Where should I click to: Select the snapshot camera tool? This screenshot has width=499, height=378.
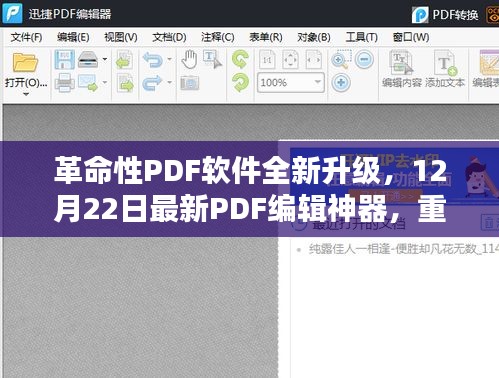pos(190,83)
